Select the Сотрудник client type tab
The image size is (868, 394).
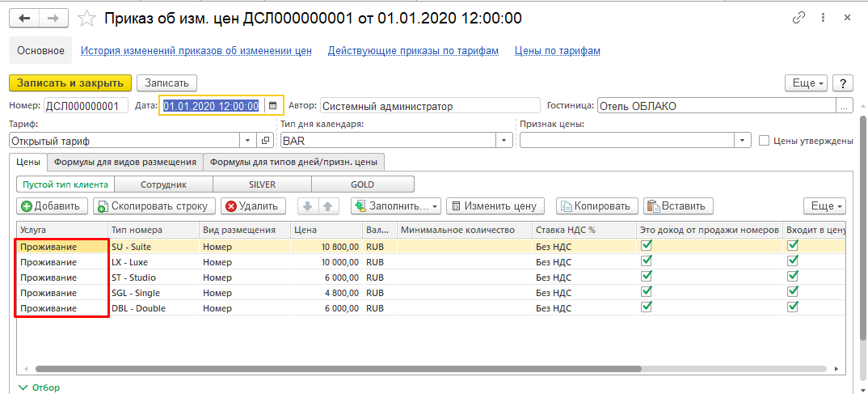163,184
